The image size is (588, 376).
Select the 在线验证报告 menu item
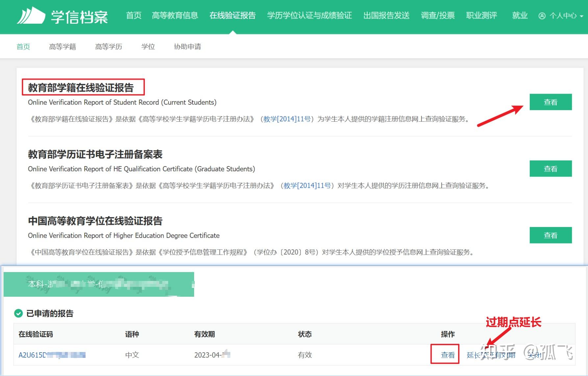click(233, 15)
